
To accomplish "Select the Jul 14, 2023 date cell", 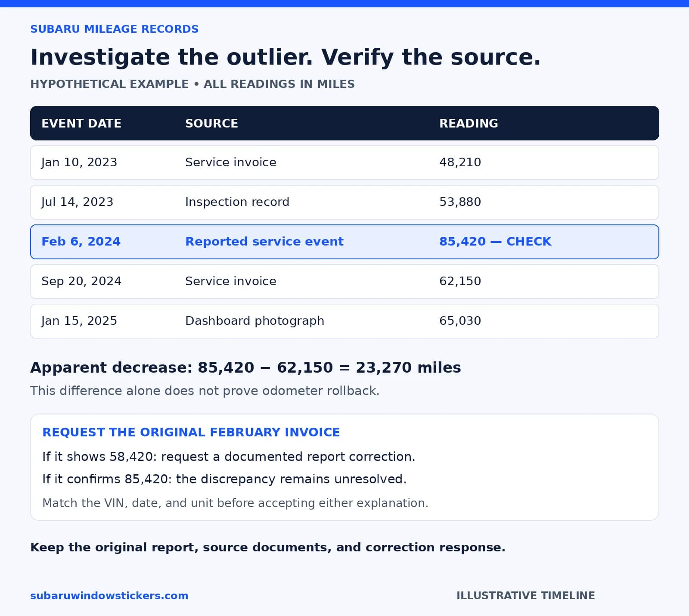I will 77,202.
